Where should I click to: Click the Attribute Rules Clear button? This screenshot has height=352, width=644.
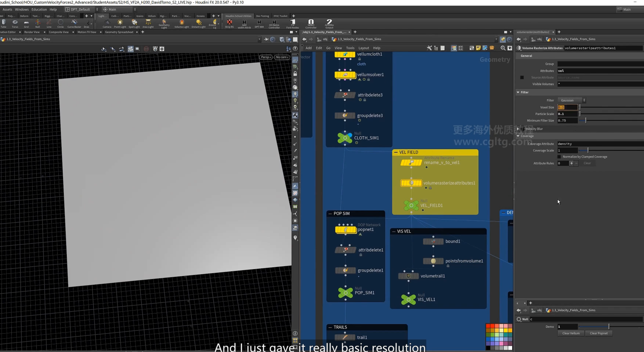(587, 163)
